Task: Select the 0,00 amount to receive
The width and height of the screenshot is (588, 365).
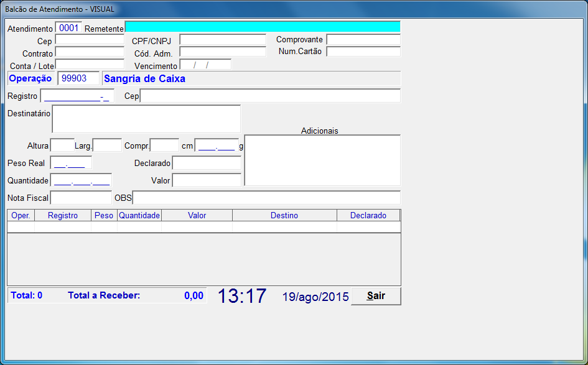Action: [x=194, y=296]
